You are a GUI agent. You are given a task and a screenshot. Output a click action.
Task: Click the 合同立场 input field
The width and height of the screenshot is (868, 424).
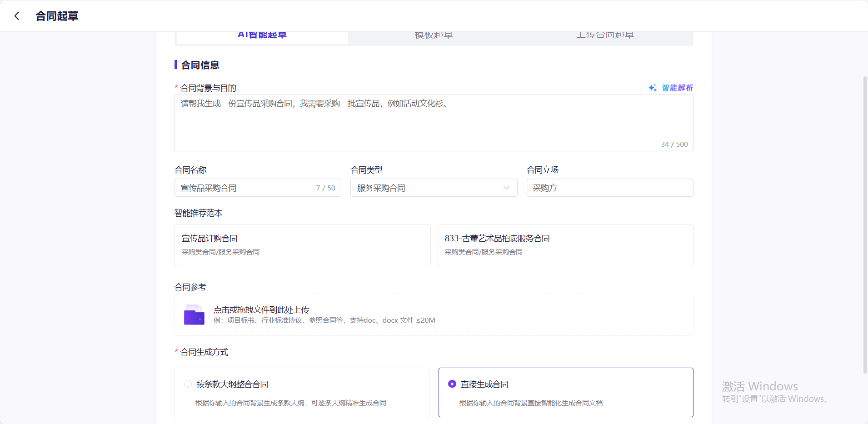coord(609,188)
